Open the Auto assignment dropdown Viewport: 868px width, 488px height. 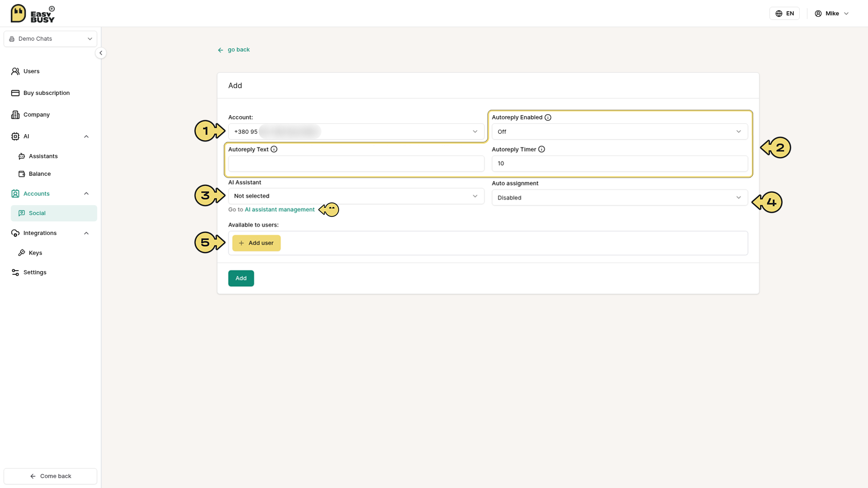coord(620,198)
